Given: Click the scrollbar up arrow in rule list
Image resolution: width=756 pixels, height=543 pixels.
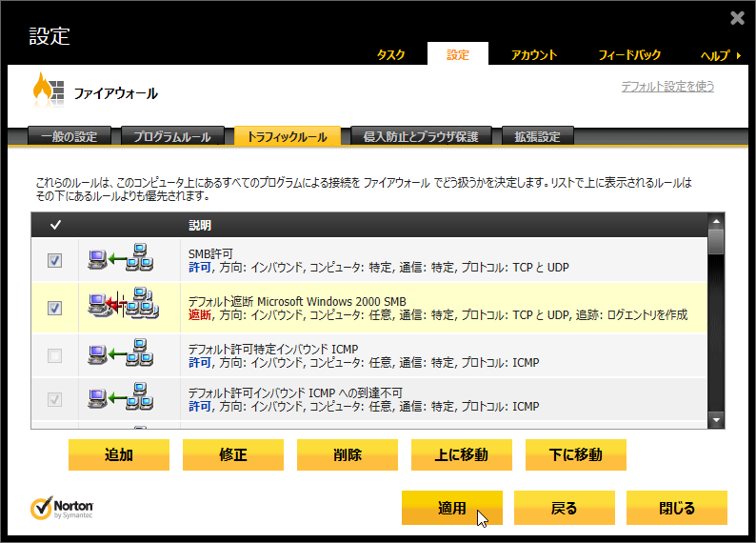Looking at the screenshot, I should pos(716,221).
